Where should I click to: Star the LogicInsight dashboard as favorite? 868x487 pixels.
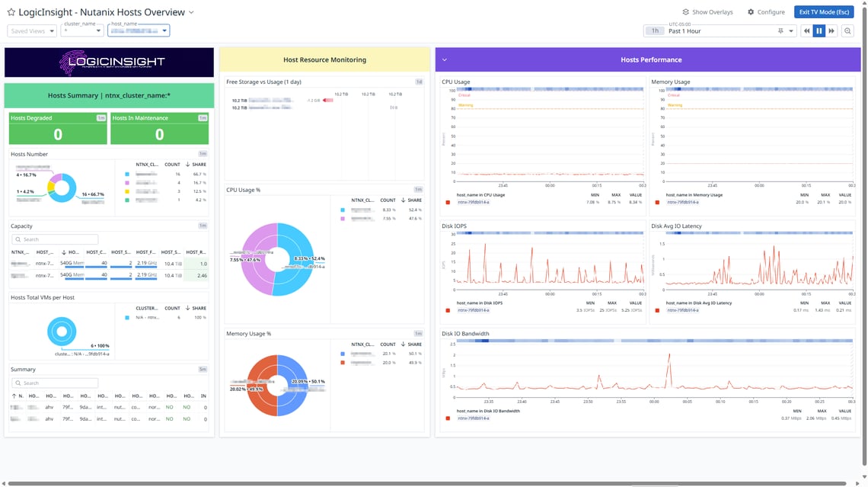point(11,11)
